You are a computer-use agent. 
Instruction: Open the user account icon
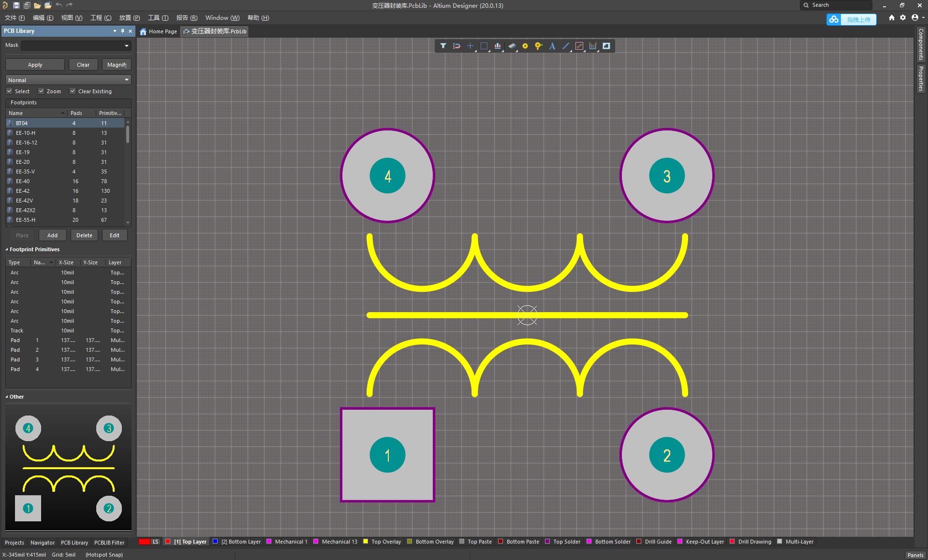tap(914, 18)
